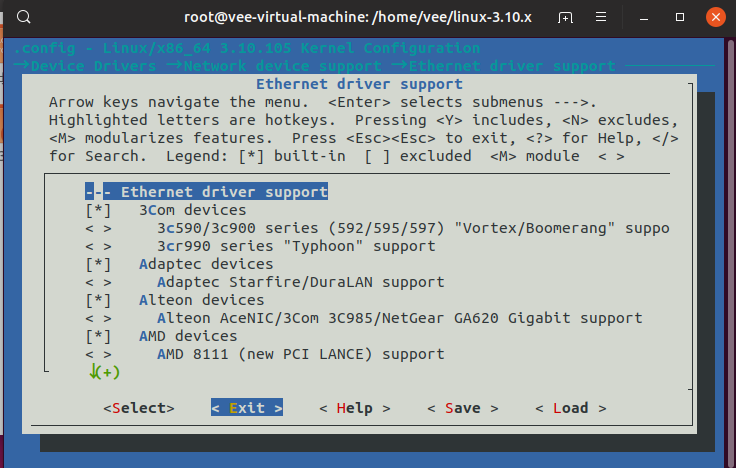Toggle Alteon devices checkbox

point(98,300)
